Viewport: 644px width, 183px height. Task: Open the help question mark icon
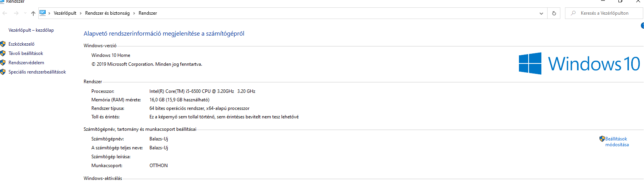[x=642, y=26]
